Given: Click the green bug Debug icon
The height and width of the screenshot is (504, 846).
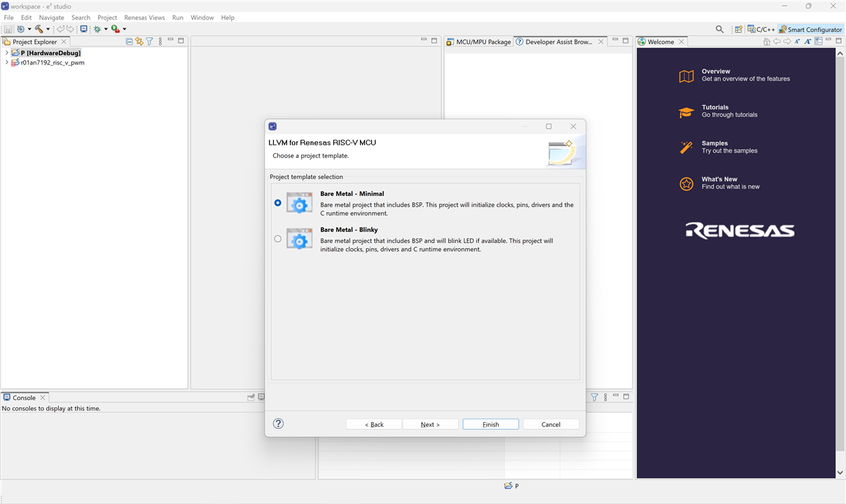Looking at the screenshot, I should (x=97, y=29).
